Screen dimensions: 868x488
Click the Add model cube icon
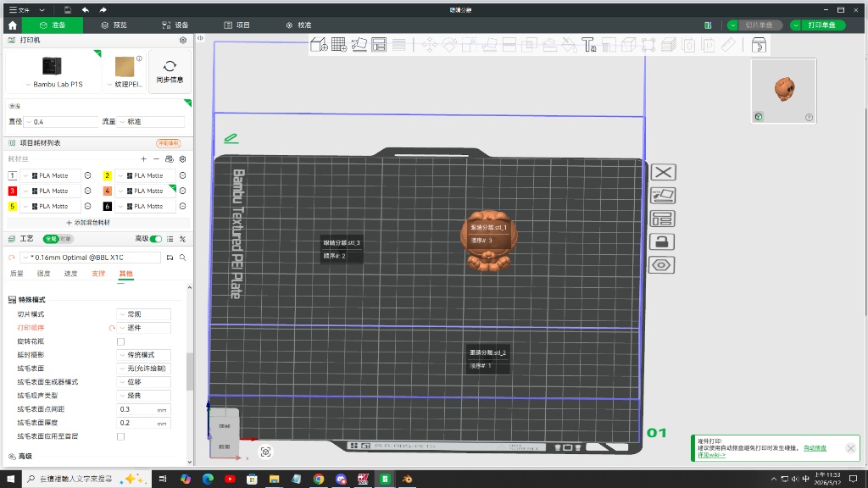coord(319,45)
